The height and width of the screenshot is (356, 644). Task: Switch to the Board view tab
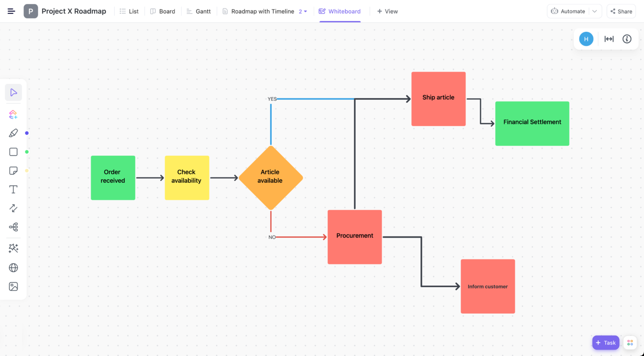[x=163, y=11]
